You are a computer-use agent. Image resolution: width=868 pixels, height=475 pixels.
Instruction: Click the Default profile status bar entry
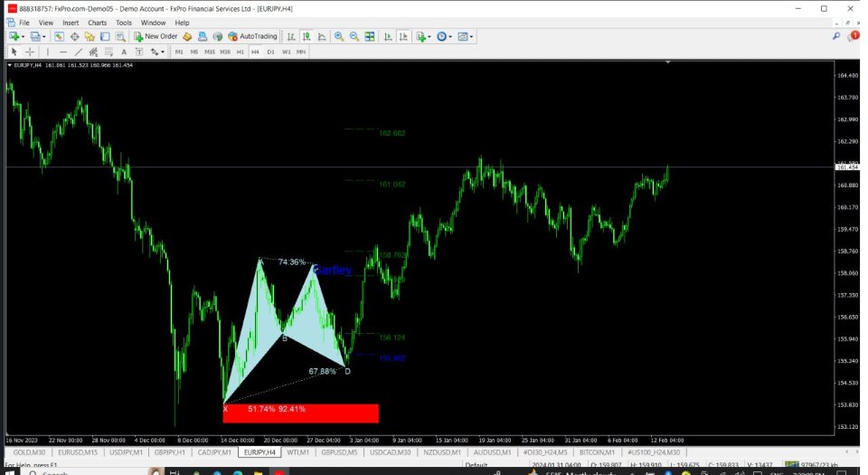(x=476, y=466)
